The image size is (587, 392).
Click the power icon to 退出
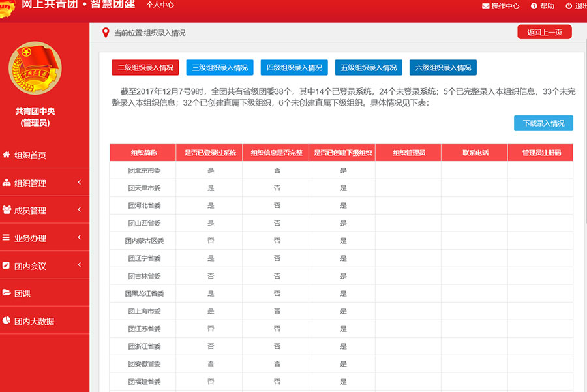pyautogui.click(x=569, y=6)
